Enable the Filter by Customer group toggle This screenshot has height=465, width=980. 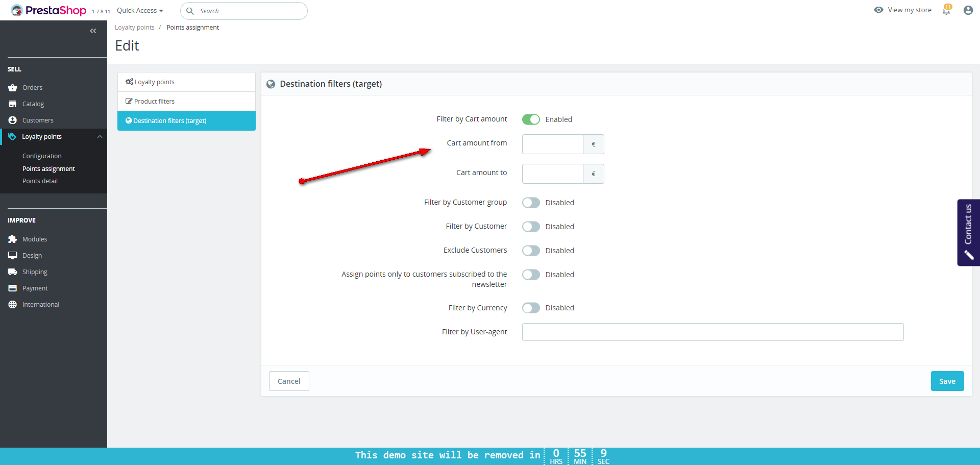531,203
